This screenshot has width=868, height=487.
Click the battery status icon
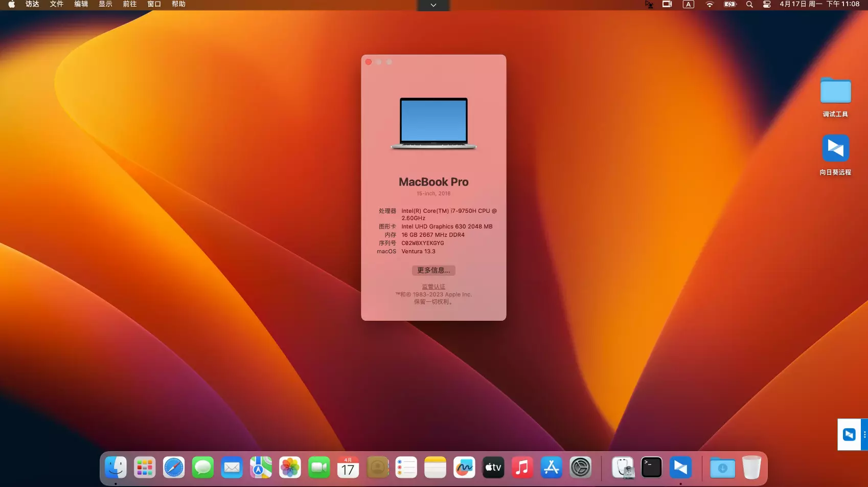pos(729,5)
